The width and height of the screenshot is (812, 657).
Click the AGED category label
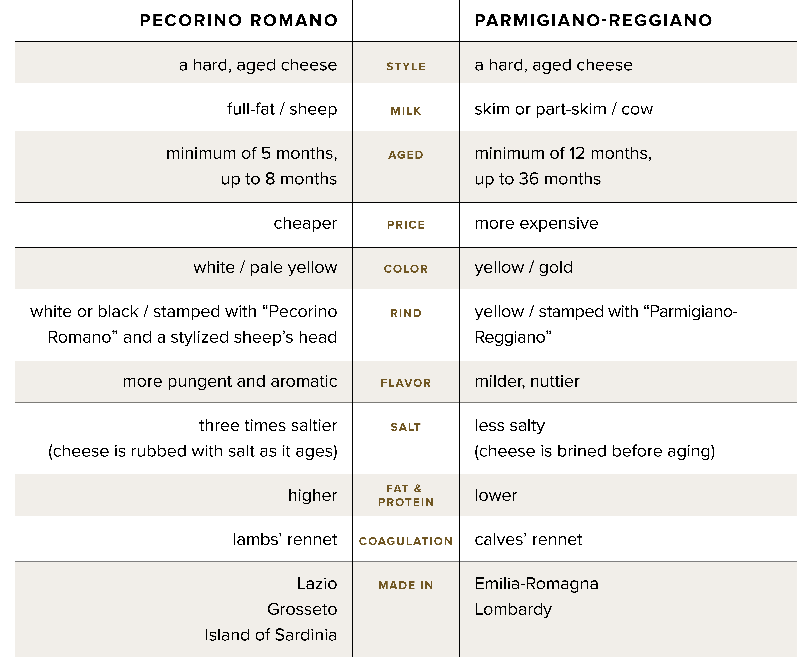pos(406,155)
